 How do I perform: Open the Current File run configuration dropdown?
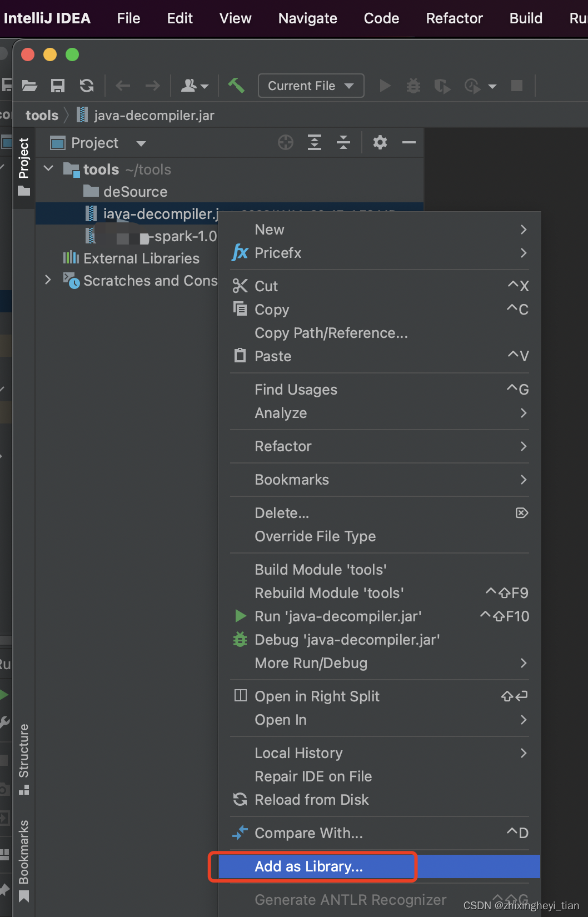(311, 86)
